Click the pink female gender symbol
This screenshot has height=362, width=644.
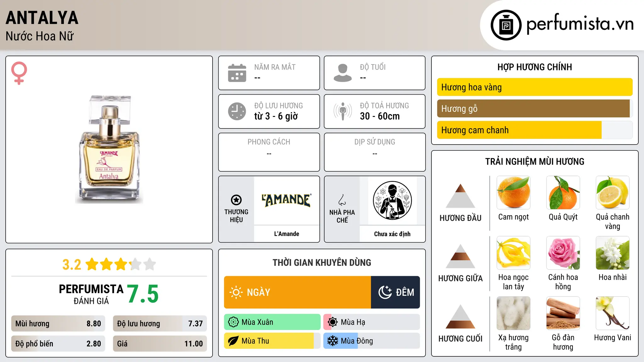[x=19, y=73]
